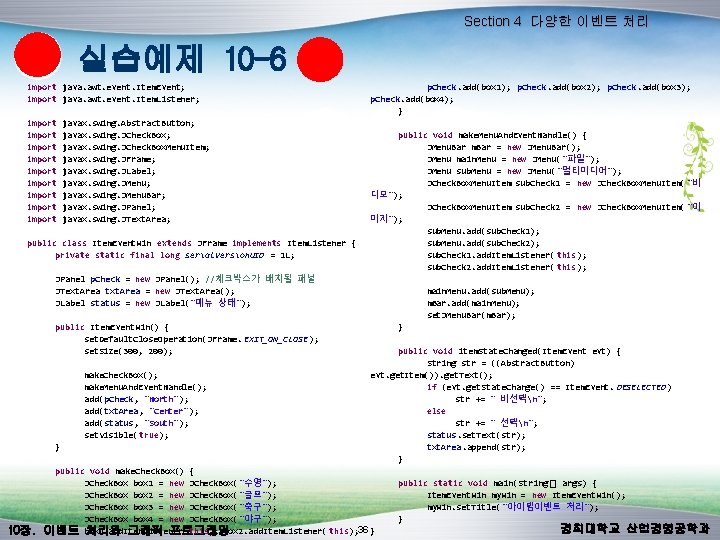This screenshot has height=540, width=720.
Task: Click the "serialVersionUID = 1L;" line
Action: 175,255
